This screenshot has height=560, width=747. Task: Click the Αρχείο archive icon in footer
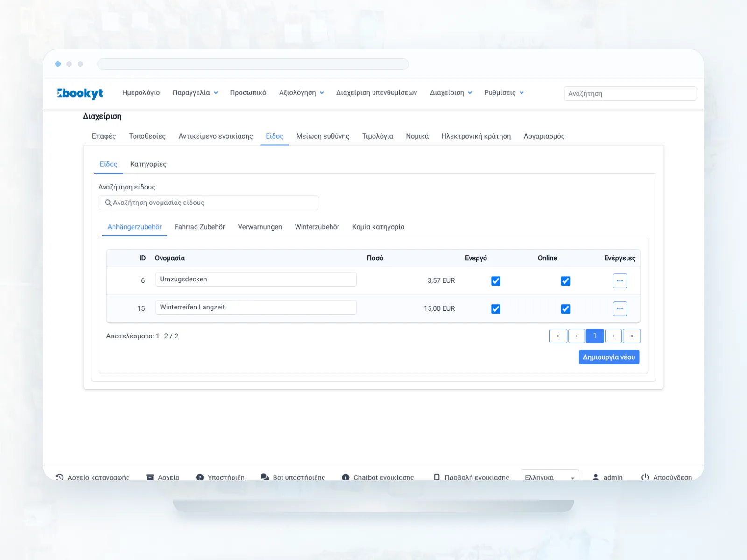(150, 477)
